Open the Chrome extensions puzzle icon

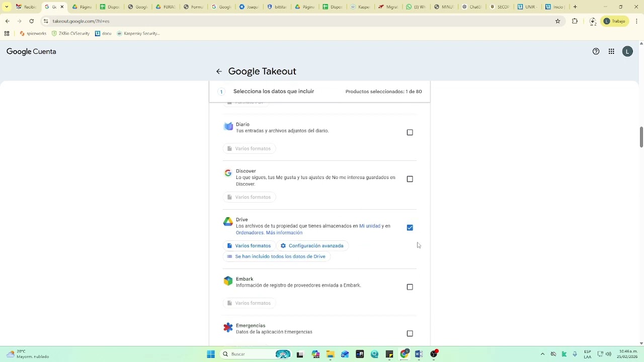tap(575, 21)
